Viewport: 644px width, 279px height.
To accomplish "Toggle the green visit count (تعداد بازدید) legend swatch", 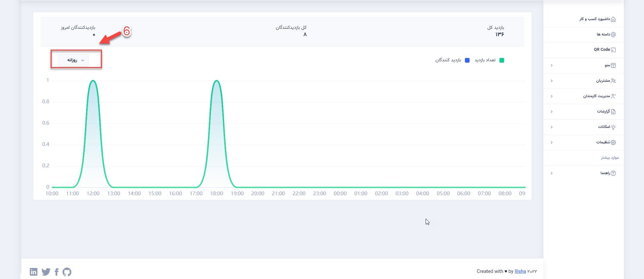I will 502,60.
